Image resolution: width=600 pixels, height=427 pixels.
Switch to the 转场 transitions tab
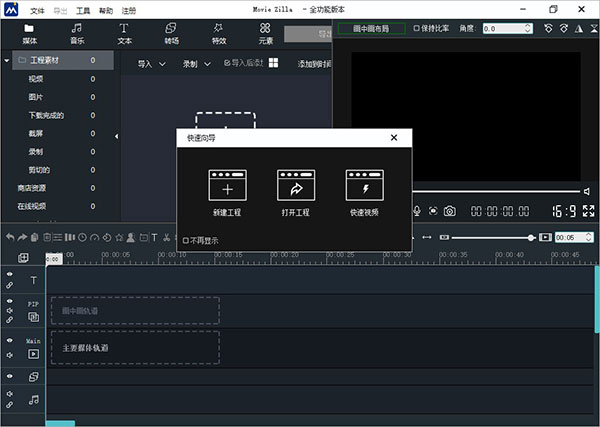tap(172, 33)
